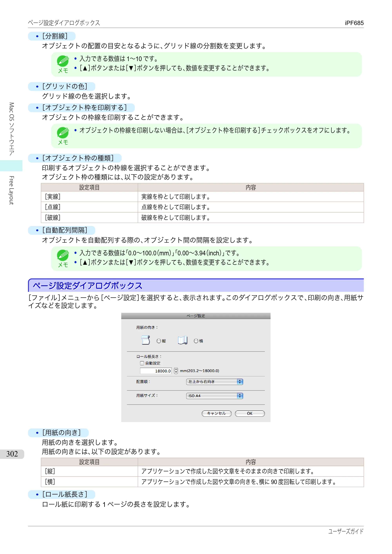Click the [点線] table cell
Screen dimensions: 392x554
tap(89, 207)
